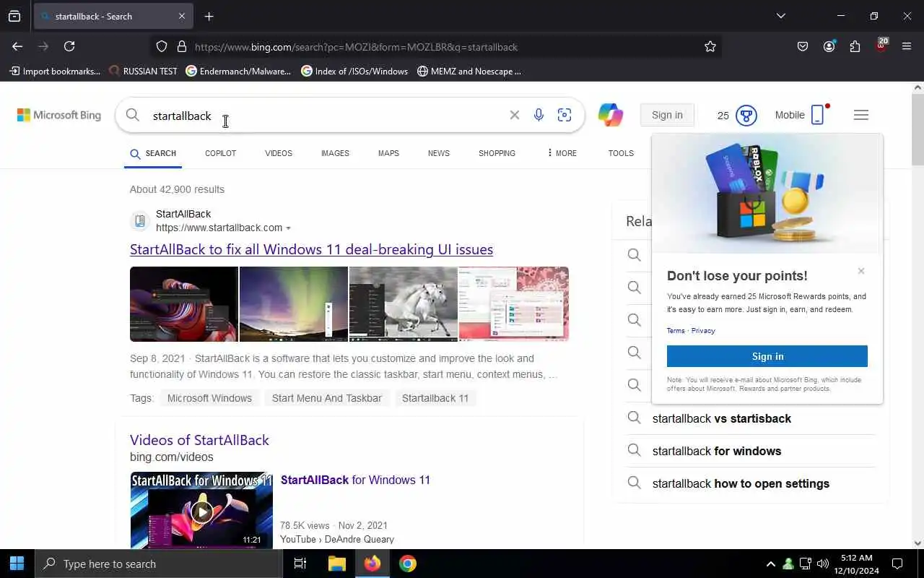The width and height of the screenshot is (924, 578).
Task: Search startallback how to open settings suggestion
Action: [x=741, y=483]
